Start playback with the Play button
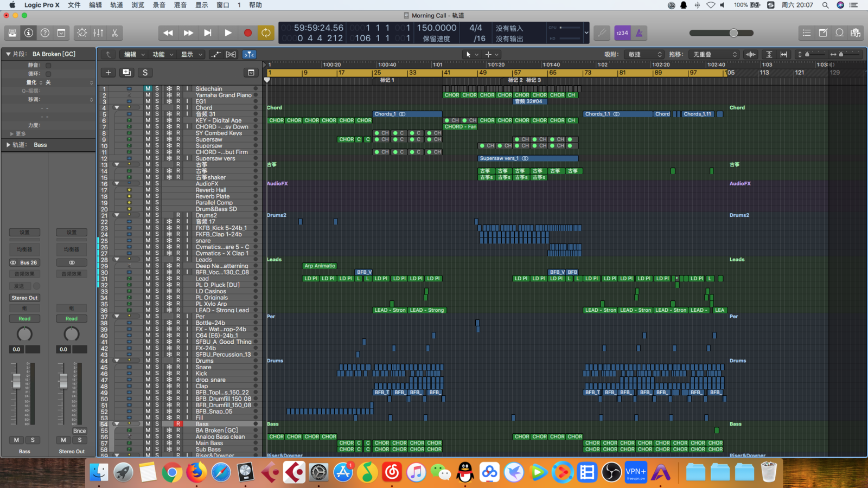868x488 pixels. tap(228, 33)
